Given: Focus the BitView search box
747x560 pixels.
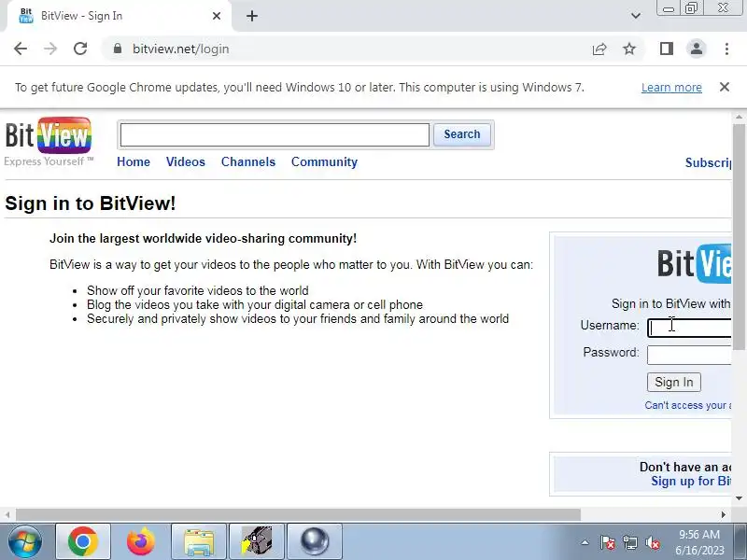Looking at the screenshot, I should click(275, 134).
